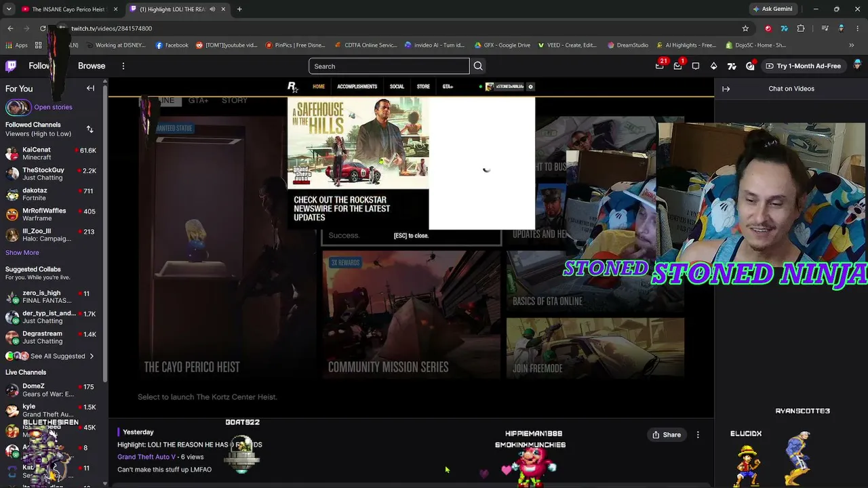Screen dimensions: 868x488
Task: Bookmark this page with the star icon
Action: 745,28
